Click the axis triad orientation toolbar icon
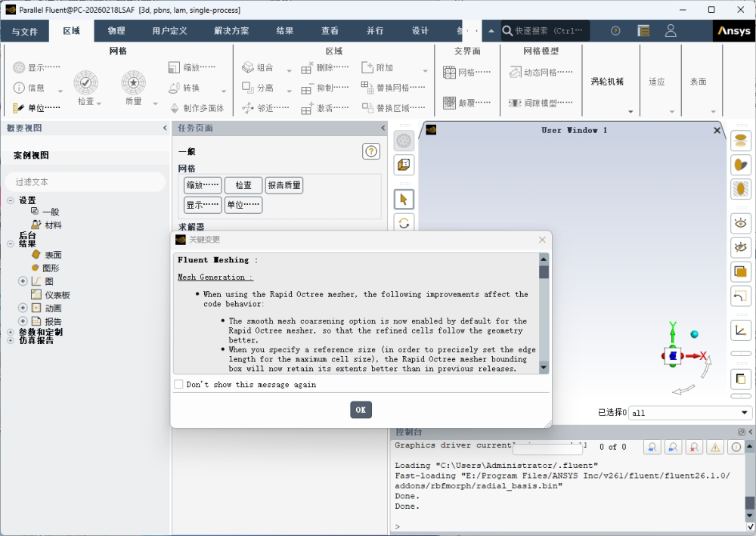 click(740, 330)
